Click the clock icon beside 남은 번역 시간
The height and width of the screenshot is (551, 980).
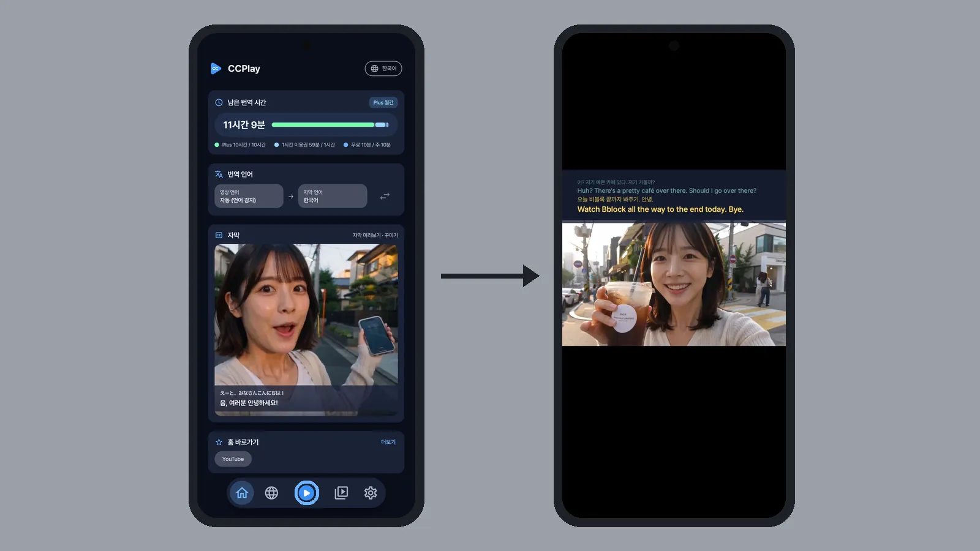(219, 102)
